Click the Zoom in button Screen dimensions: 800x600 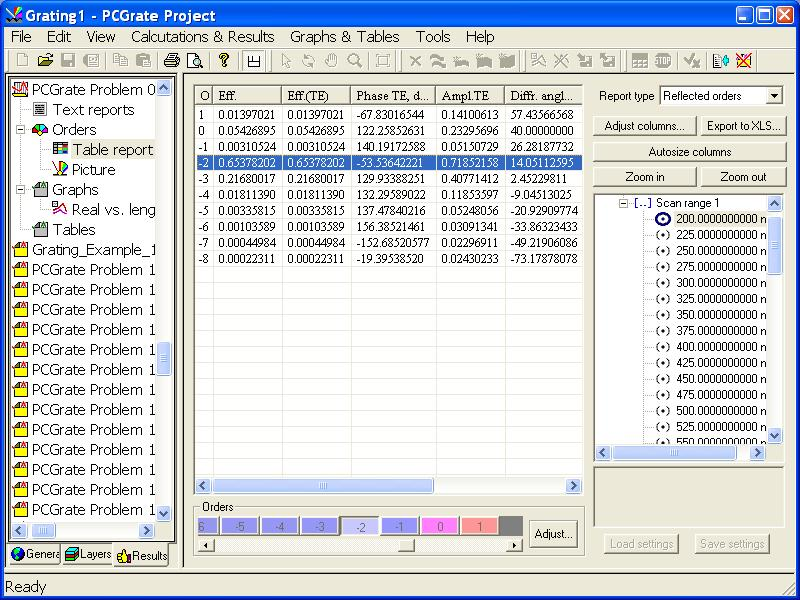tap(645, 177)
